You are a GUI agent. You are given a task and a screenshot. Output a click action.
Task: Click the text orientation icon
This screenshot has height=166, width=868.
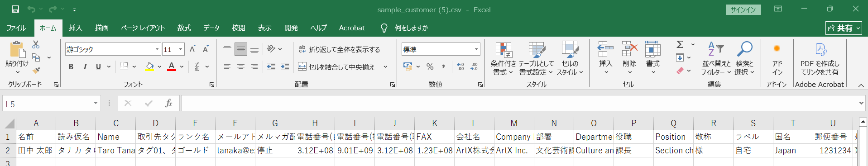271,49
